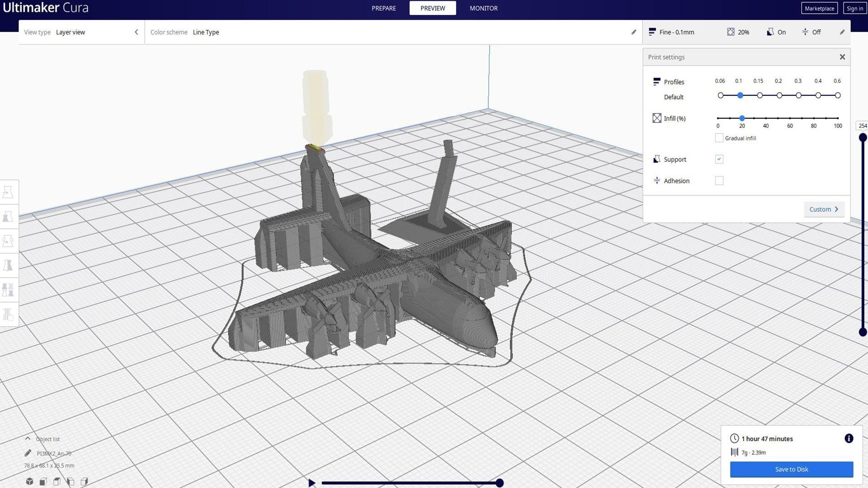Image resolution: width=868 pixels, height=488 pixels.
Task: Click the Sign in button
Action: pos(854,8)
